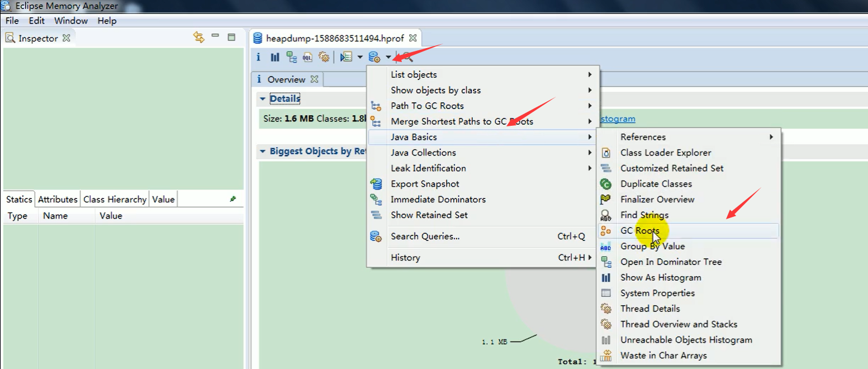The height and width of the screenshot is (369, 868).
Task: Select Show As Histogram
Action: 689,278
